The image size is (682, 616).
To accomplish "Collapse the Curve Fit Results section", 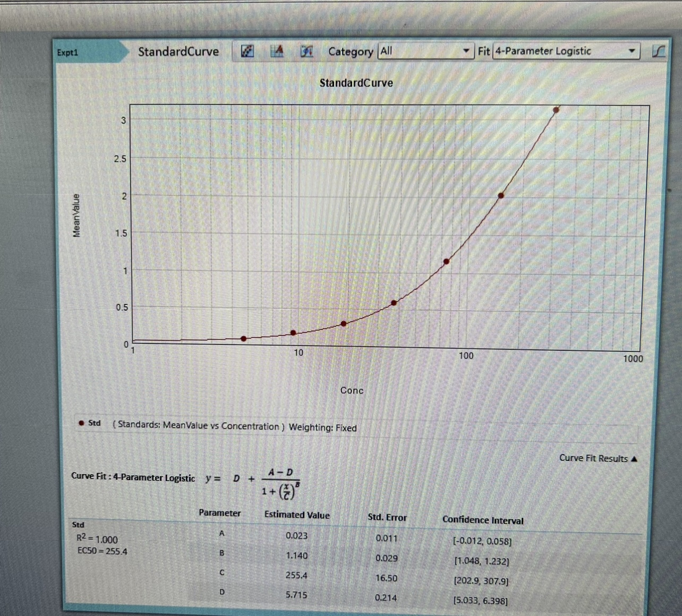I will click(598, 458).
